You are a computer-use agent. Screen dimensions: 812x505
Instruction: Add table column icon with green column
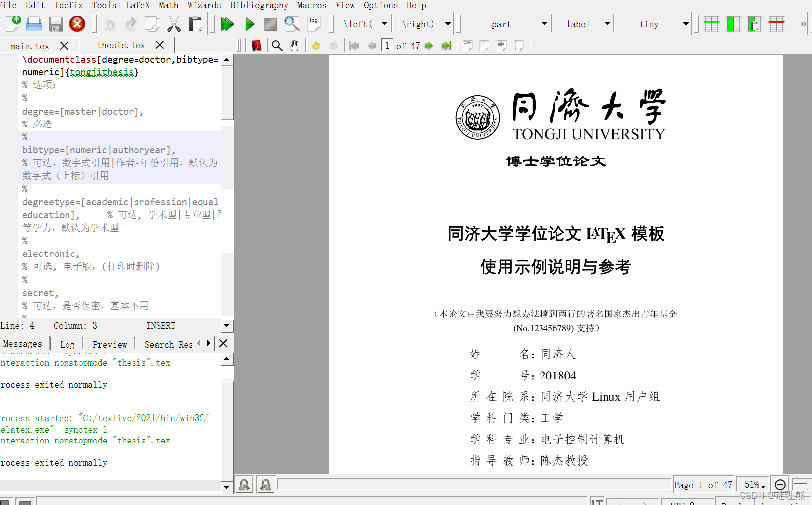point(733,24)
